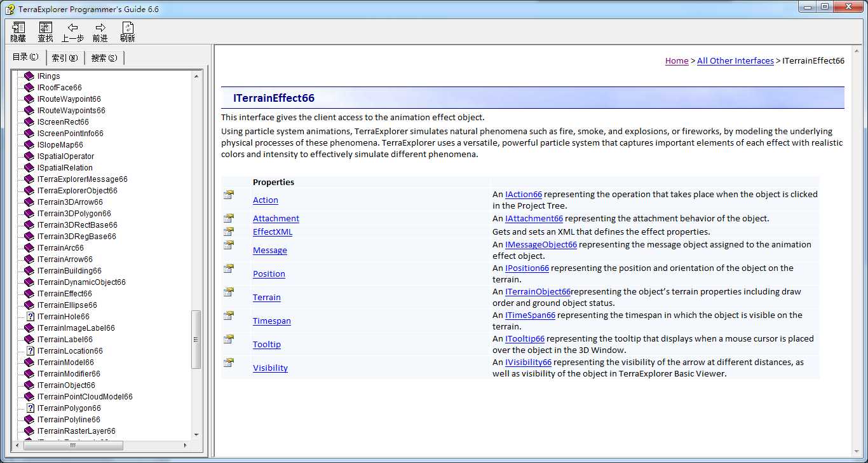Click property icon next to Message
This screenshot has width=868, height=463.
tap(229, 245)
